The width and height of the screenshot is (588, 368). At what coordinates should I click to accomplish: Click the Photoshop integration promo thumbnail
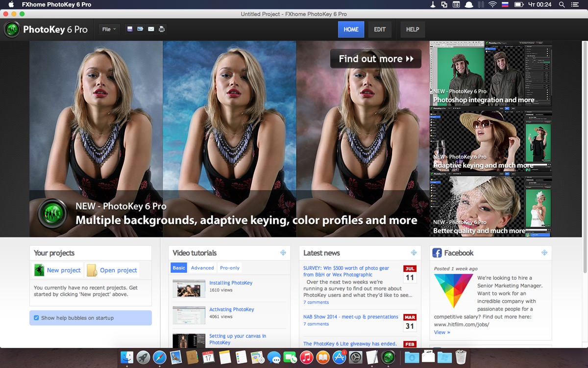tap(490, 73)
